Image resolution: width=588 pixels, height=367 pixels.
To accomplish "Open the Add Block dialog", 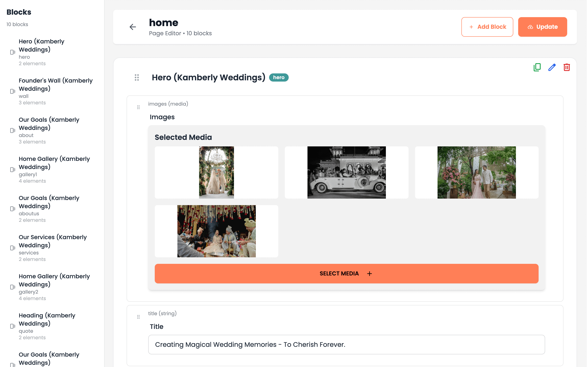I will 487,27.
